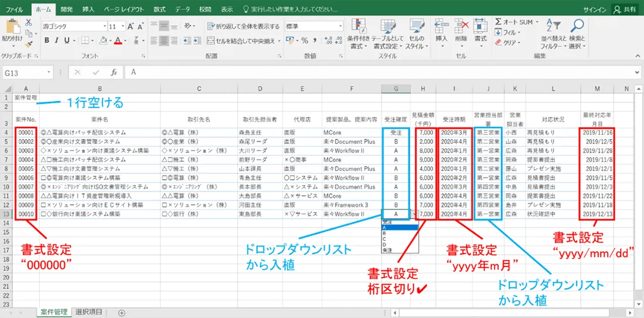The height and width of the screenshot is (318, 644).
Task: Open 条件付き書式 conditional formatting
Action: pos(359,34)
